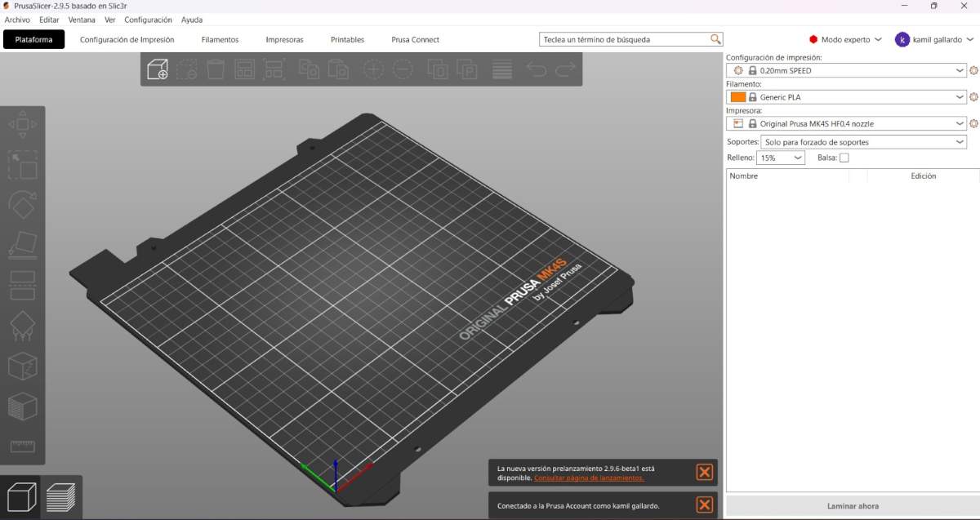Click the Edición column header
980x520 pixels.
pyautogui.click(x=923, y=176)
